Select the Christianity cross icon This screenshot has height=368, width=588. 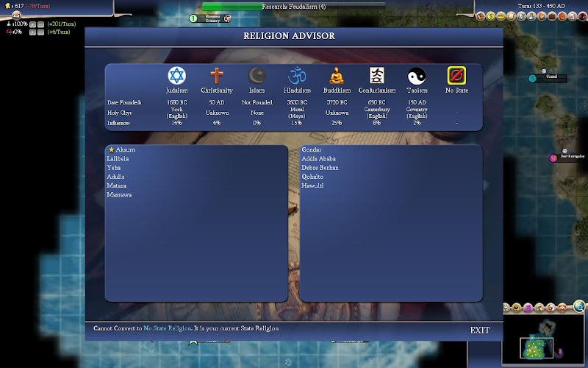pos(216,76)
